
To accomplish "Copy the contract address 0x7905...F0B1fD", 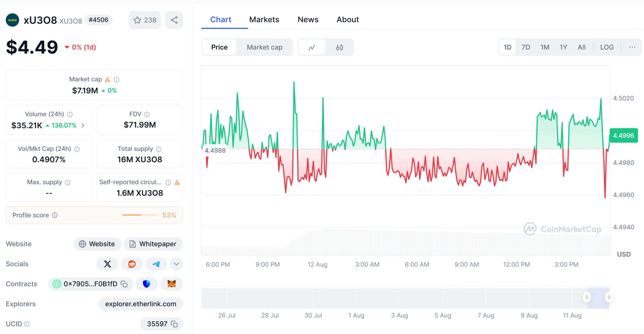I will (x=124, y=284).
